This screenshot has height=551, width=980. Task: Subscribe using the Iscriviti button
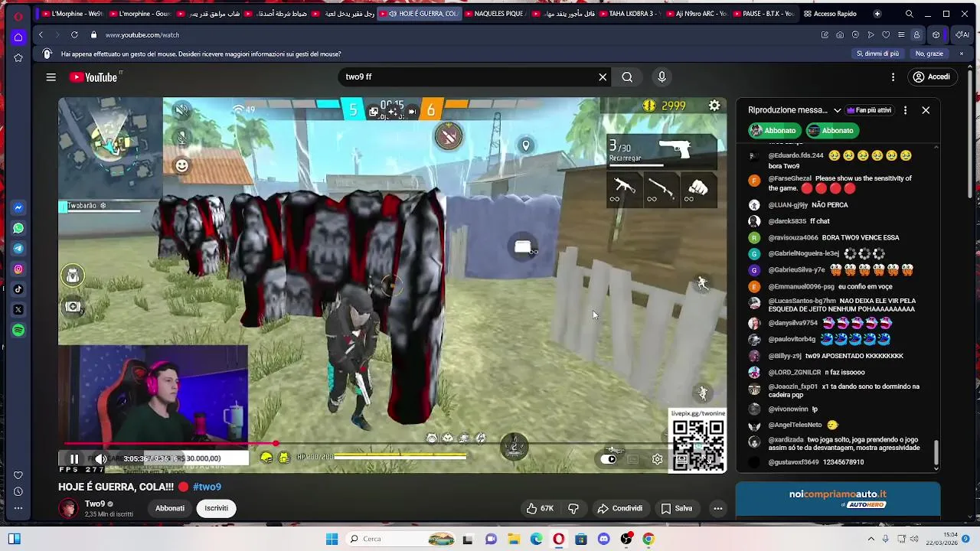pos(216,508)
